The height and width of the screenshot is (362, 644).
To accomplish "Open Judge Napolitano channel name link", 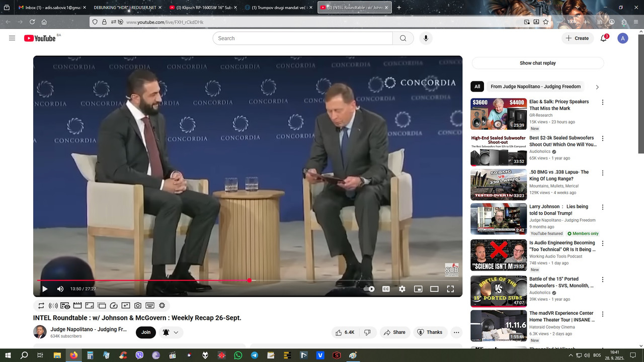I will (89, 329).
